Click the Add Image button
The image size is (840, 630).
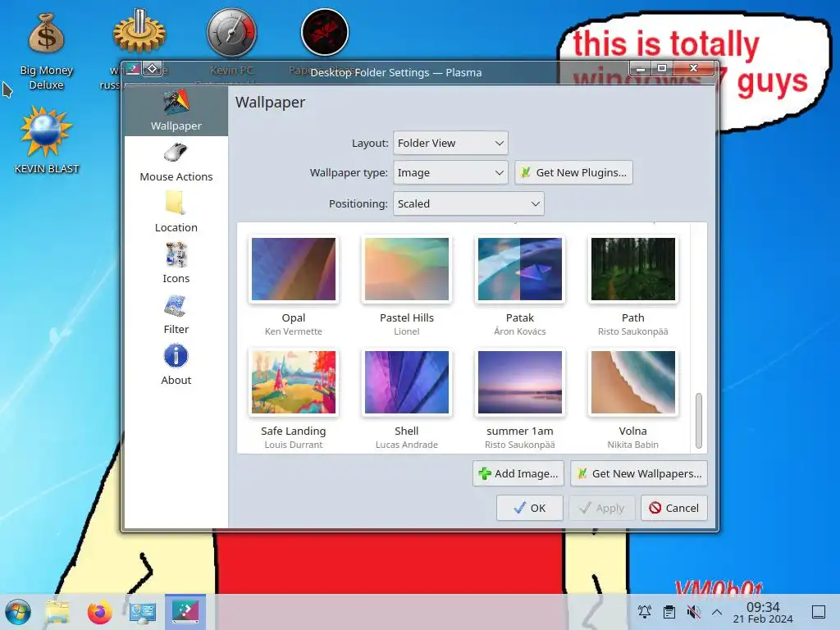[518, 473]
